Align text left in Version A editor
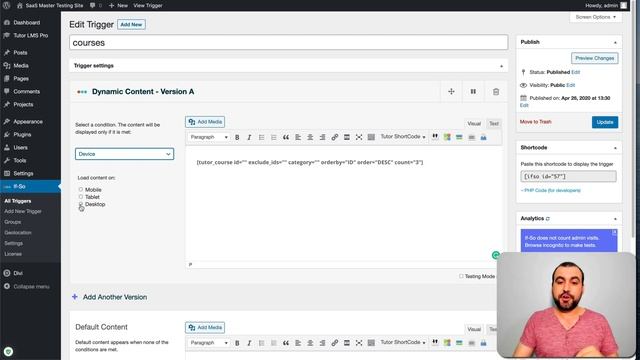The image size is (640, 360). coord(298,137)
